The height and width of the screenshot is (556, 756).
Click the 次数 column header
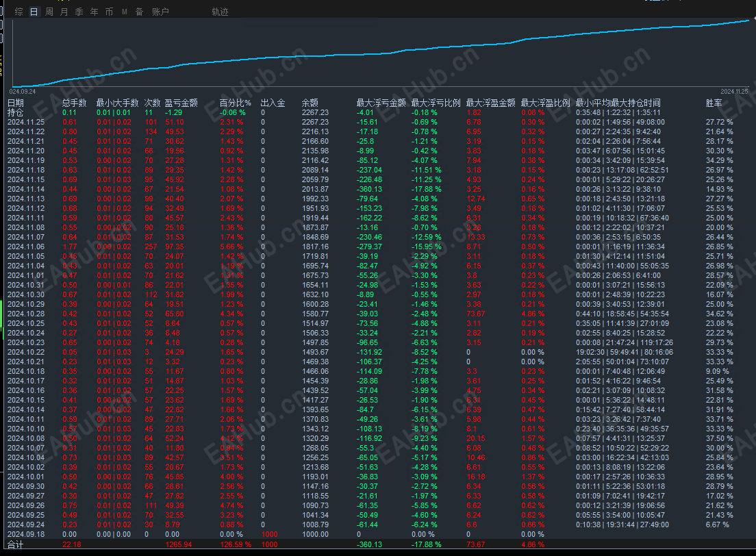click(x=152, y=103)
